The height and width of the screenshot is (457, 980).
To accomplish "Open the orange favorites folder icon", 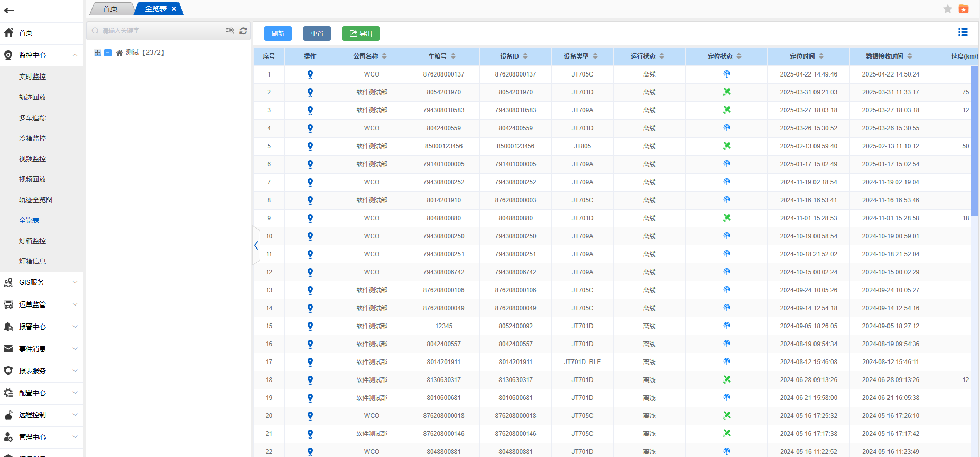I will pyautogui.click(x=964, y=9).
